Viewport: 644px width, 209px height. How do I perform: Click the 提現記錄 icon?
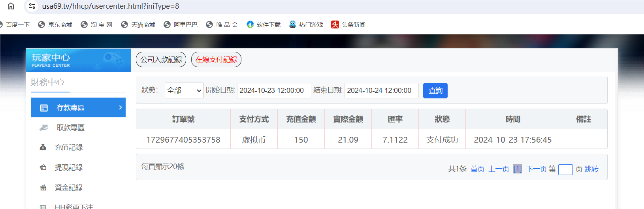coord(43,168)
